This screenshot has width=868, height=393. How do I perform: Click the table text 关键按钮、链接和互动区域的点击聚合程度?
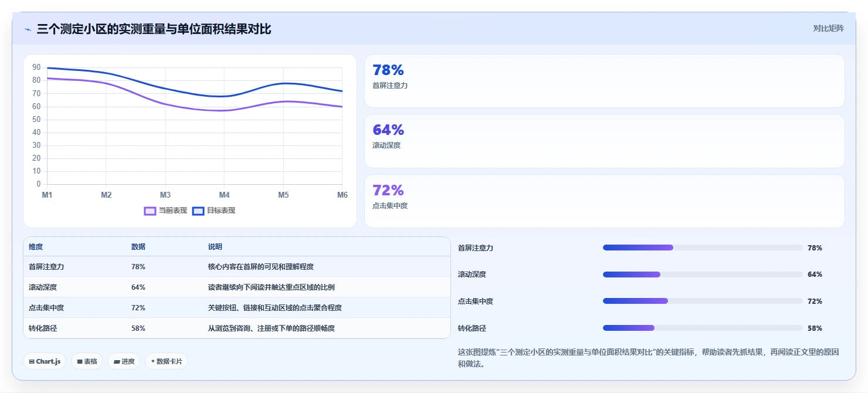275,308
